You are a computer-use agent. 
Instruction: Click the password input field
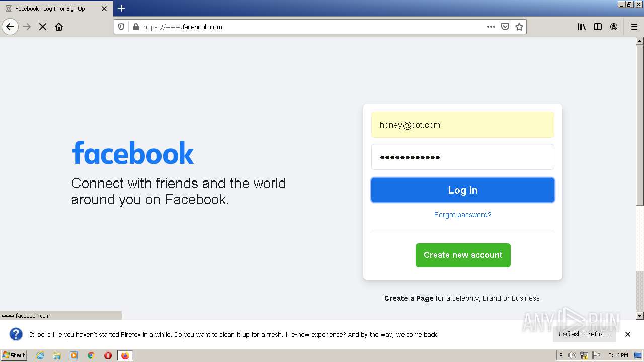462,157
